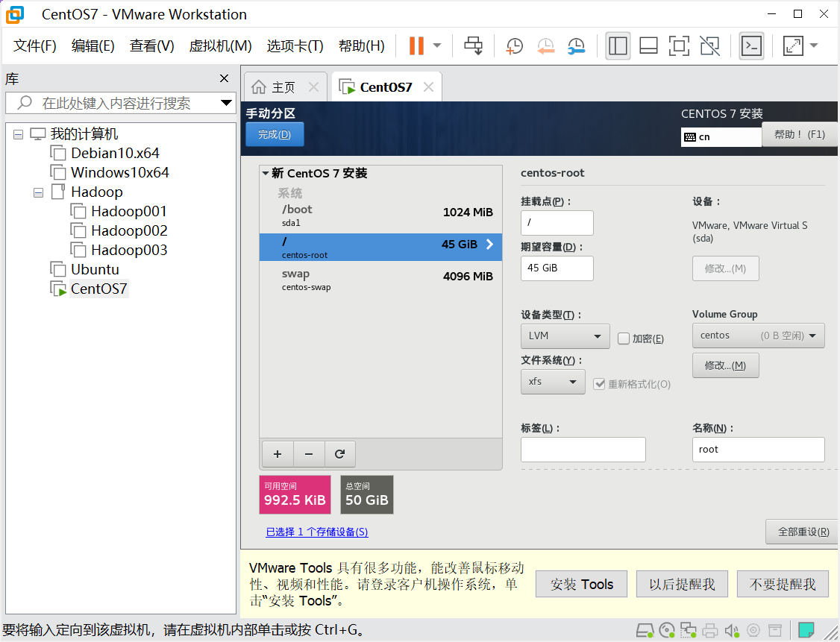The image size is (840, 642).
Task: Close the 主页 tab
Action: [x=314, y=86]
